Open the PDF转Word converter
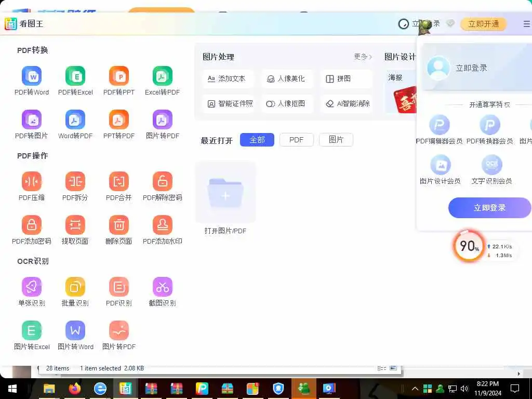This screenshot has width=532, height=399. tap(32, 81)
